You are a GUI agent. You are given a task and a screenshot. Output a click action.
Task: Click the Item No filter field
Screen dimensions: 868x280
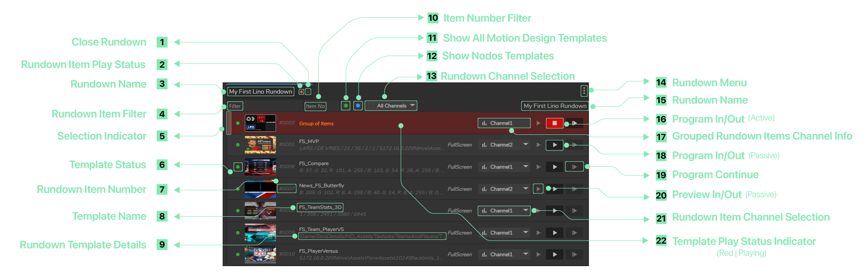[315, 106]
